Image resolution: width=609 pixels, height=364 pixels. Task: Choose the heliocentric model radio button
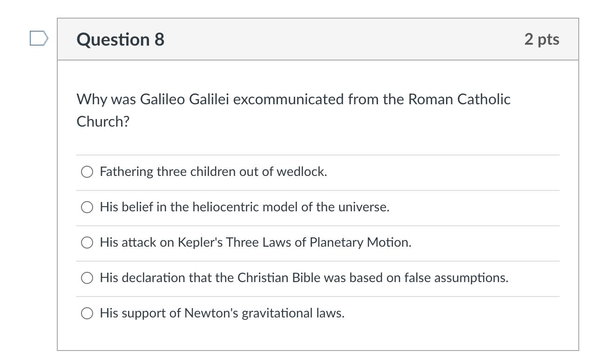pyautogui.click(x=87, y=208)
